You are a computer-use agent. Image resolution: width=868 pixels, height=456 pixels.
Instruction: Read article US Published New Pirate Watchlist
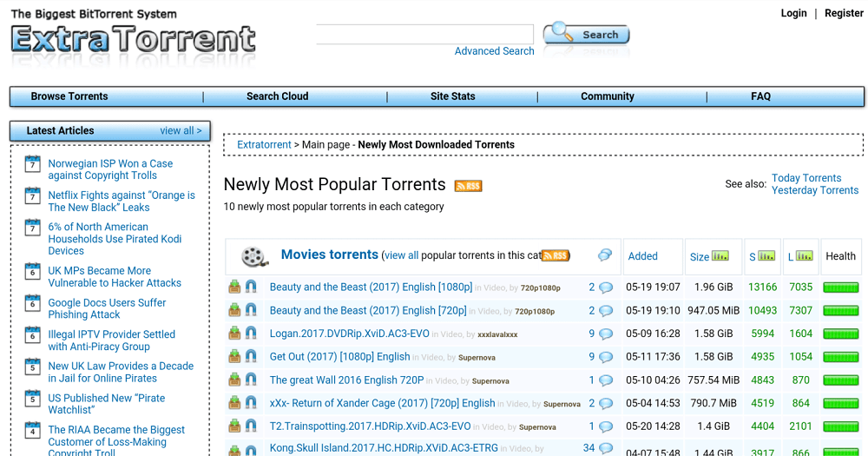click(106, 404)
